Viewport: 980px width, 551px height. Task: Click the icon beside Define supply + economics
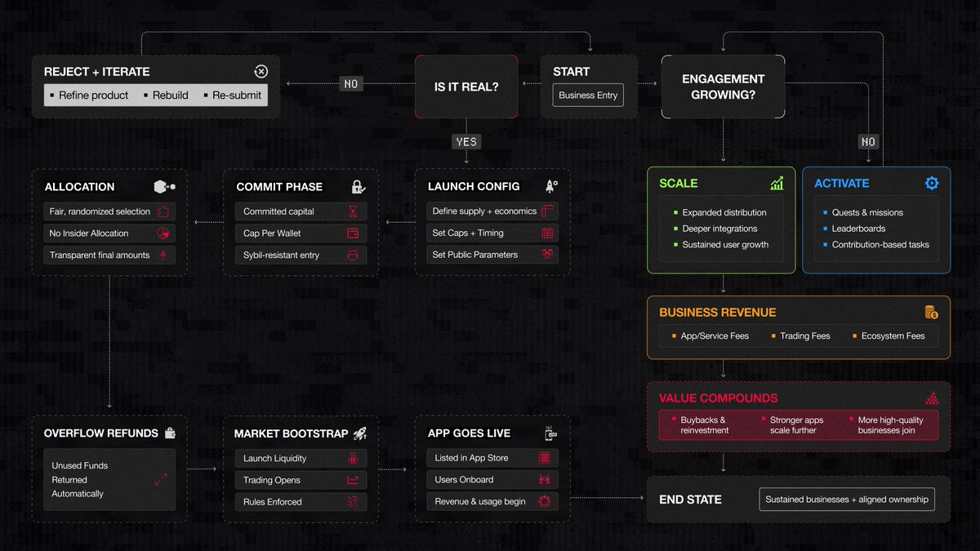(x=547, y=211)
